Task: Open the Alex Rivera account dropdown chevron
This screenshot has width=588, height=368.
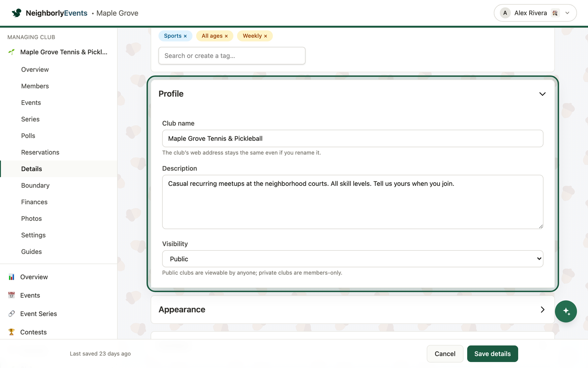Action: pyautogui.click(x=567, y=13)
